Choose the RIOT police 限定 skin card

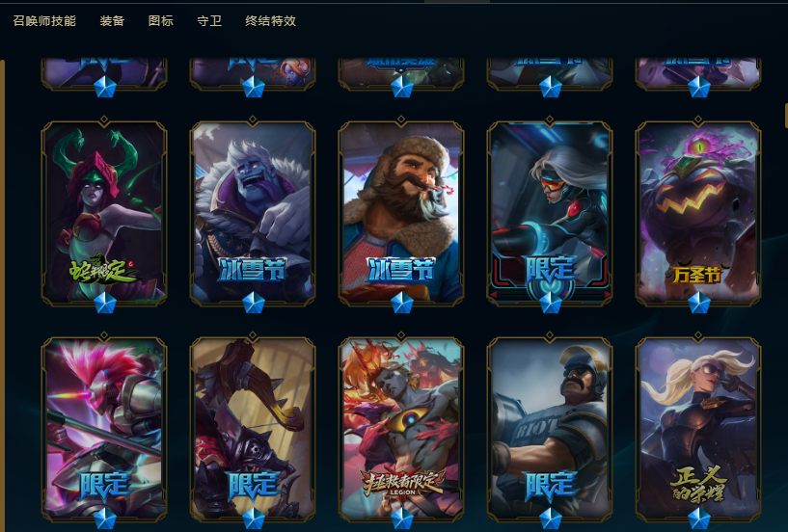click(x=550, y=430)
